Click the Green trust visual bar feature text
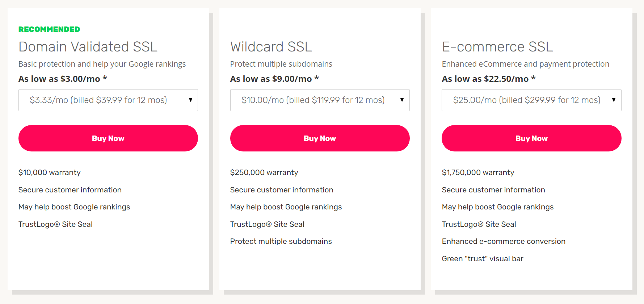This screenshot has height=304, width=644. click(482, 258)
